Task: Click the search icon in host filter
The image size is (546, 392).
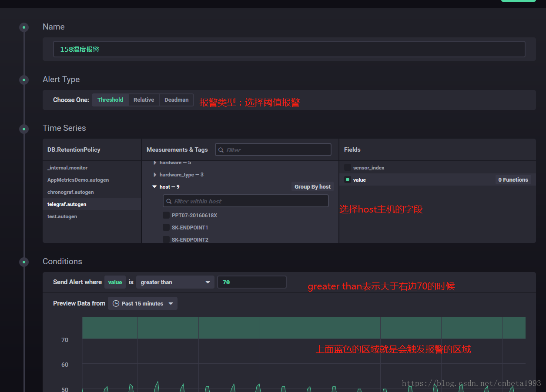Action: click(169, 201)
